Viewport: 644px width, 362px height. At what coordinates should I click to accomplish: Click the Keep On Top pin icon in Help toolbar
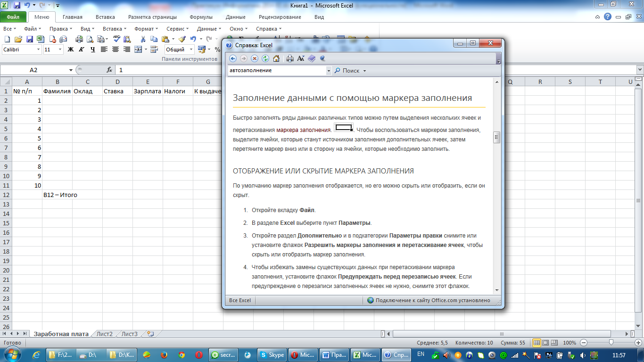322,58
